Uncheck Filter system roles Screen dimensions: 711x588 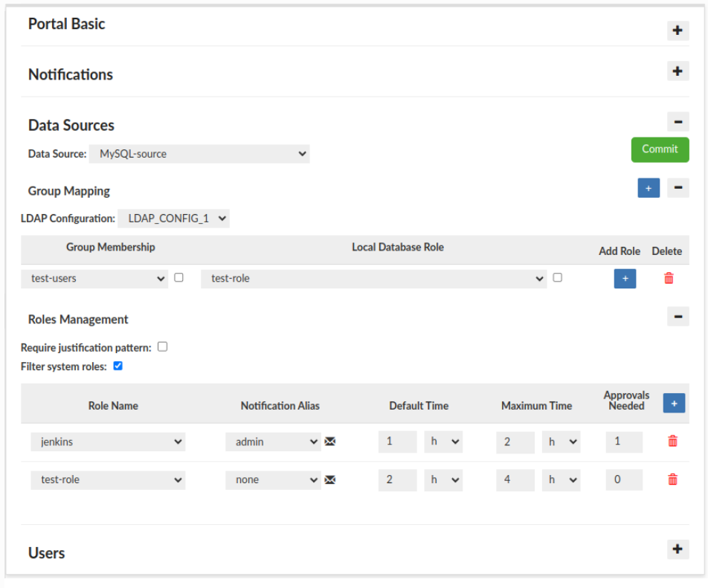tap(118, 366)
